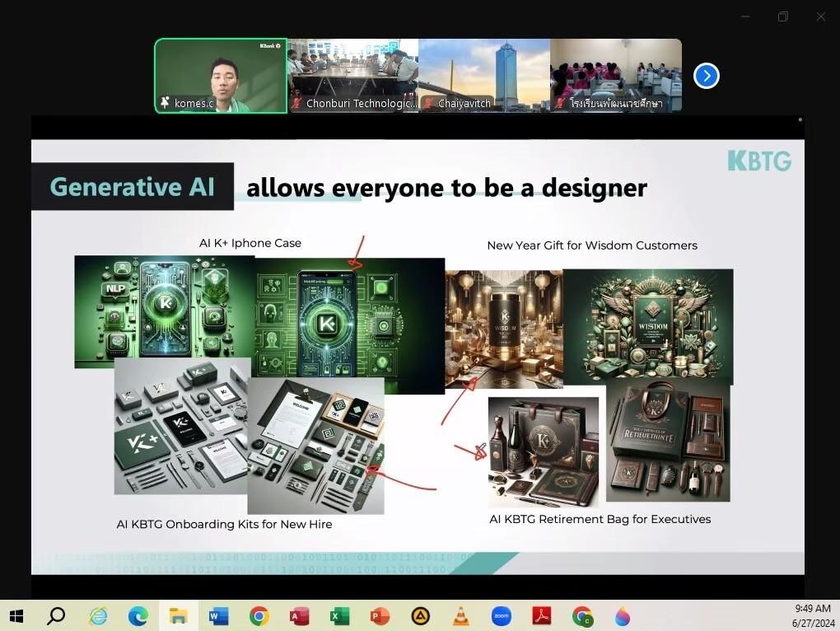Launch Internet Explorer from the taskbar
This screenshot has height=631, width=840.
[x=98, y=615]
